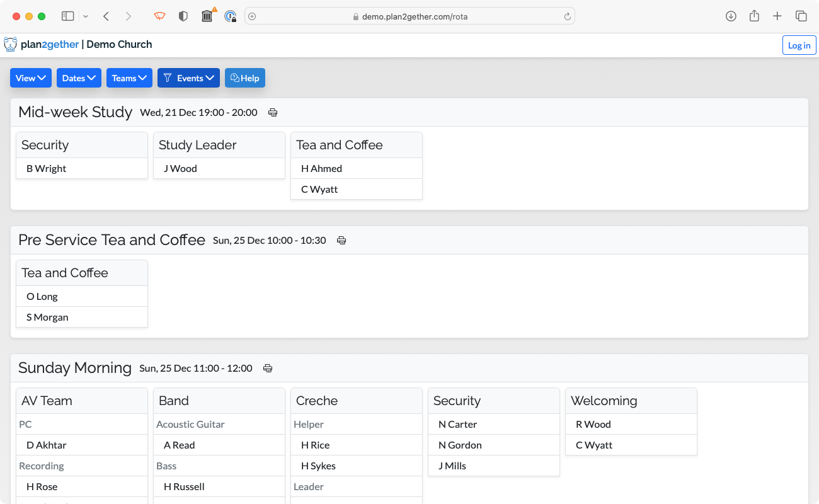Select B Wright under Security

tap(47, 169)
